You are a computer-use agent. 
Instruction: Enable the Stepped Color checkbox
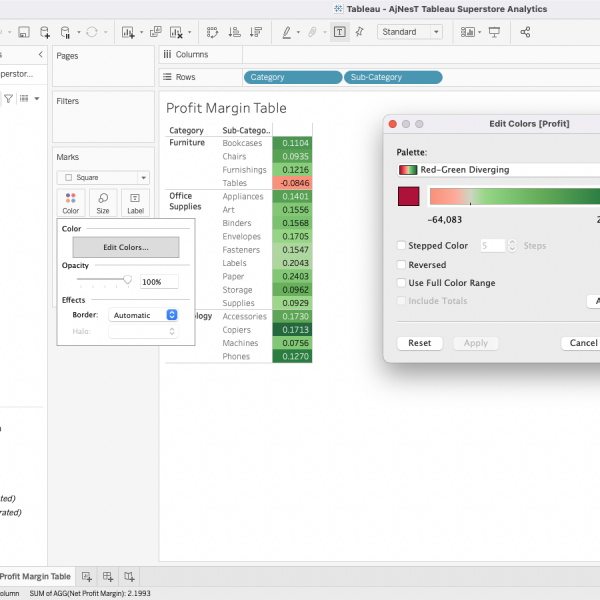(401, 245)
